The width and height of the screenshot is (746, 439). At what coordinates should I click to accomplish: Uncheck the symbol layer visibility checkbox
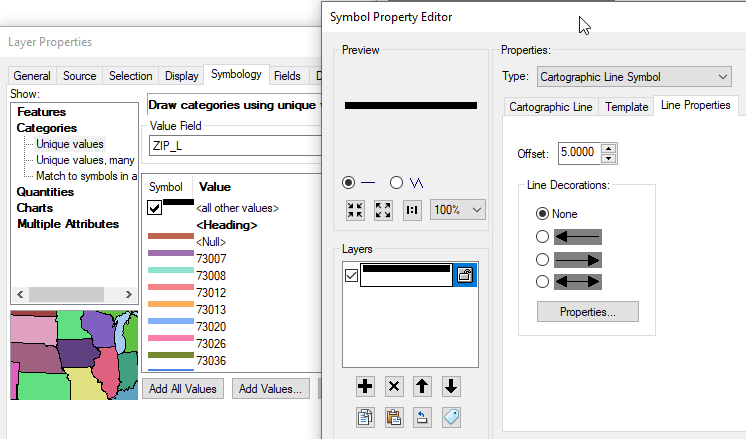tap(351, 275)
